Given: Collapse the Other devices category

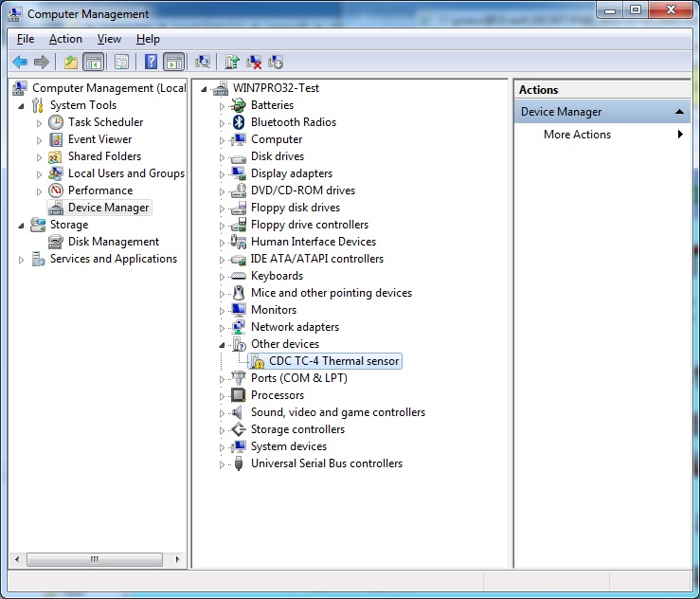Looking at the screenshot, I should tap(222, 345).
